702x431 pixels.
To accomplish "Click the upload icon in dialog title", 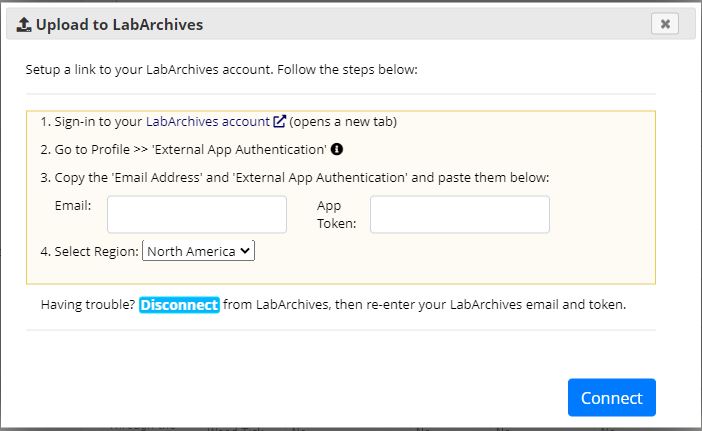I will 24,25.
